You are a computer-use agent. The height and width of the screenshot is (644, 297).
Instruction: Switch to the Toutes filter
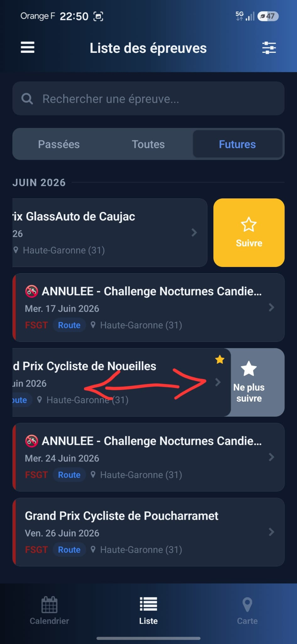point(148,144)
